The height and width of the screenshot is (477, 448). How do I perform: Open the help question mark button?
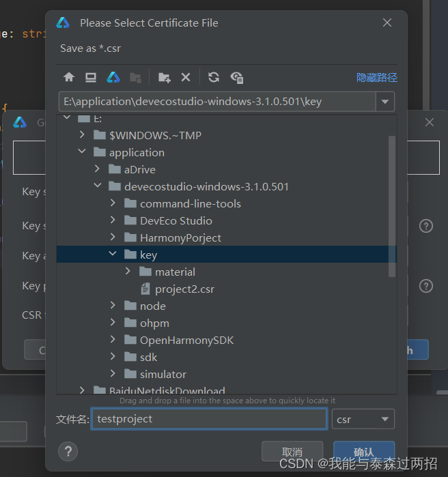(68, 452)
